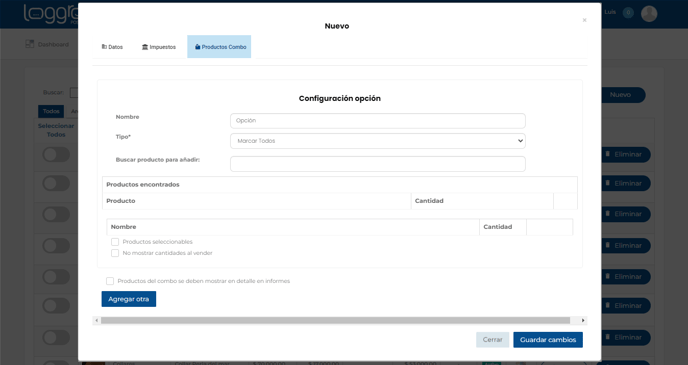The height and width of the screenshot is (365, 688).
Task: Click the Loggro logo in header
Action: (x=50, y=14)
